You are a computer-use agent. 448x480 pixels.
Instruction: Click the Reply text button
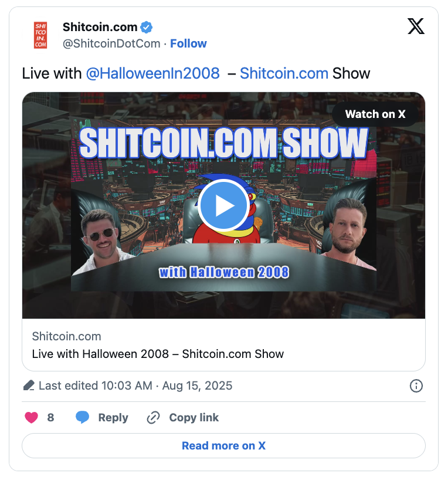(x=113, y=418)
